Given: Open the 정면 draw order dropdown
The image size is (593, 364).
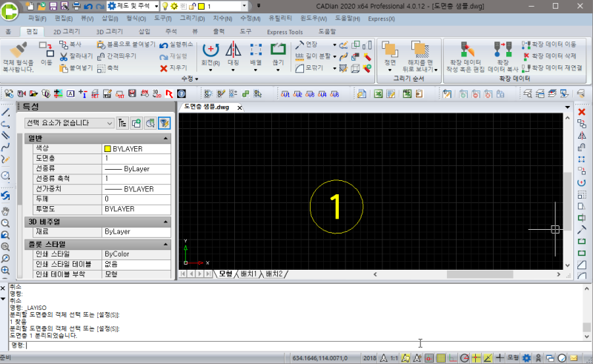Looking at the screenshot, I should [x=390, y=70].
